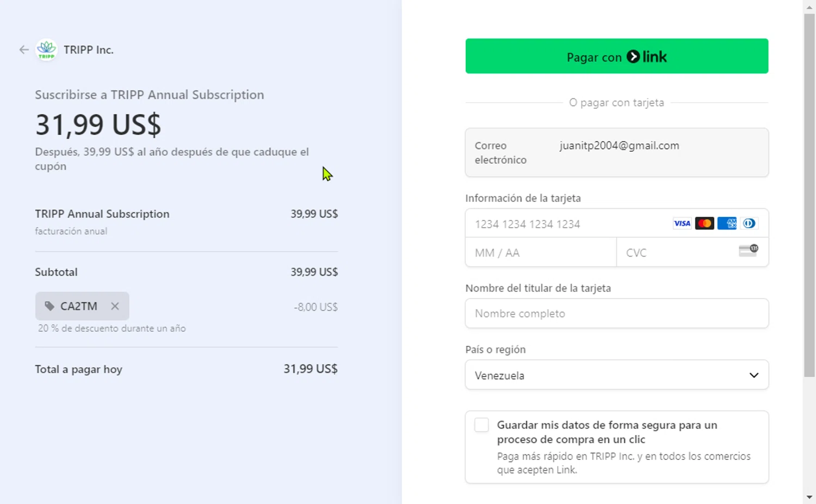
Task: Remove the CA2TM coupon code
Action: (x=115, y=306)
